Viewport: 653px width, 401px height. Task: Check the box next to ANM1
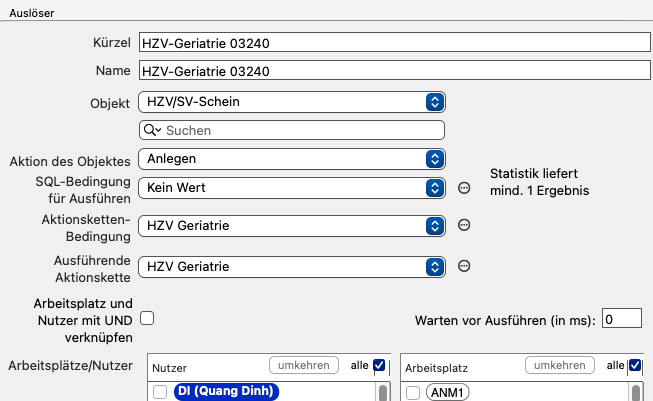[413, 393]
